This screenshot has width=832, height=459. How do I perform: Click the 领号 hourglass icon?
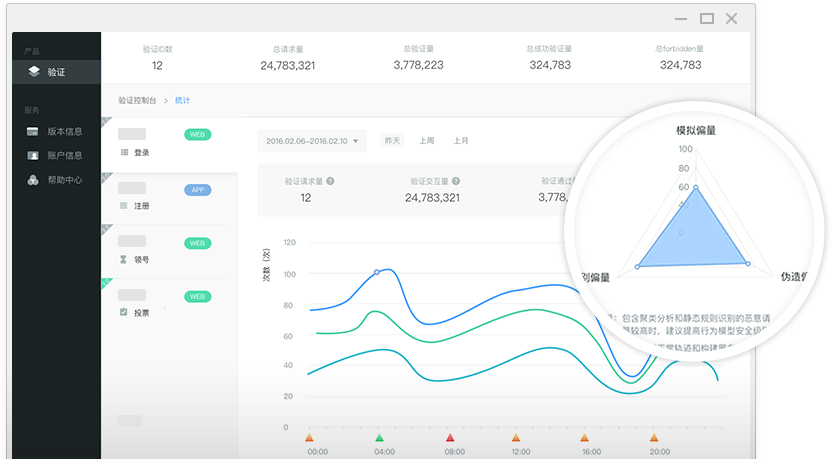[x=124, y=259]
